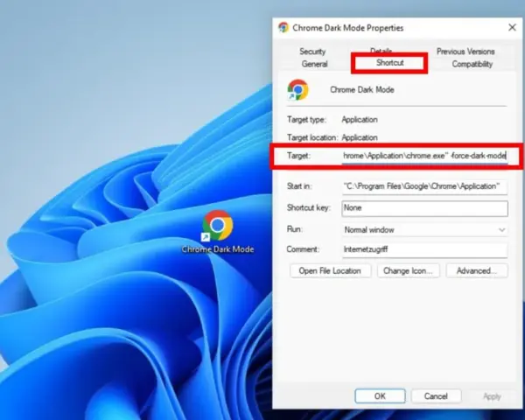Click the Change Icon button
This screenshot has width=525, height=420.
tap(408, 270)
